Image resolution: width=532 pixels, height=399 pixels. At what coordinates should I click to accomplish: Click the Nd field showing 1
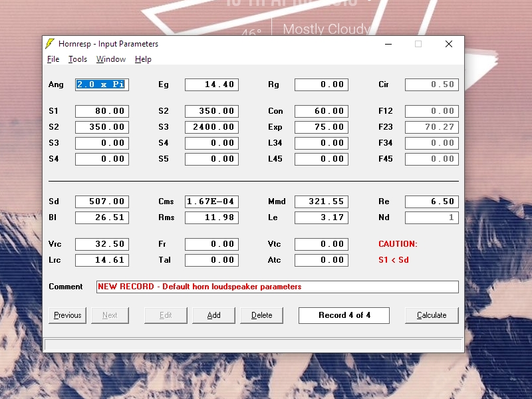click(432, 217)
